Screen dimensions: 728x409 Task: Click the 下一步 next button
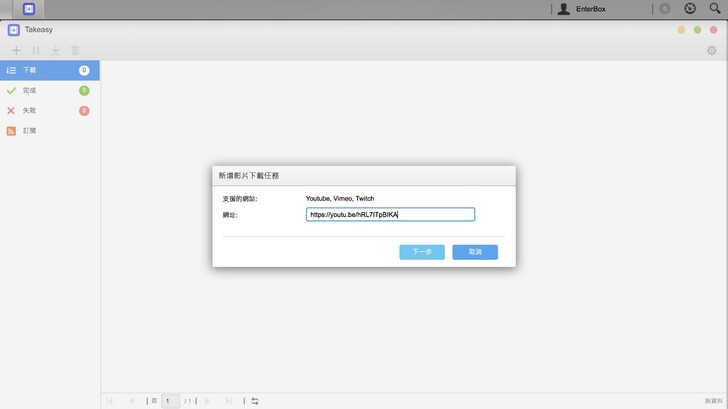pyautogui.click(x=422, y=252)
